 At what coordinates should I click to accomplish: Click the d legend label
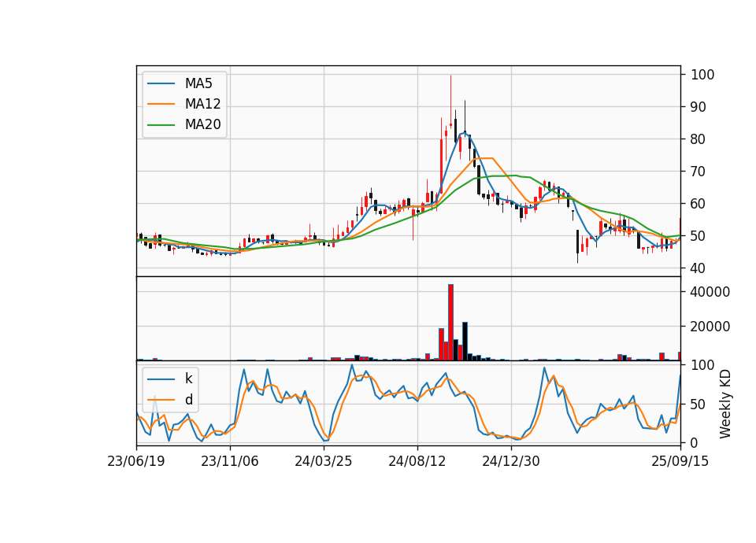coord(188,400)
